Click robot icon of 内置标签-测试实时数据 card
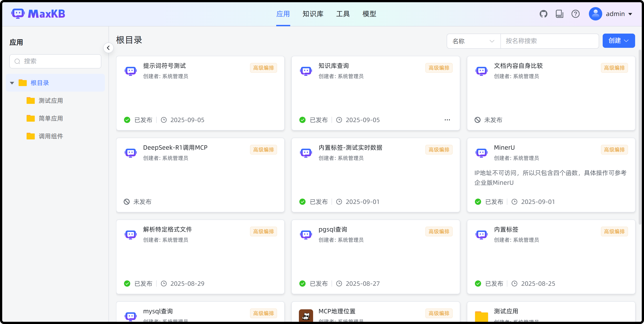The width and height of the screenshot is (644, 324). [306, 153]
